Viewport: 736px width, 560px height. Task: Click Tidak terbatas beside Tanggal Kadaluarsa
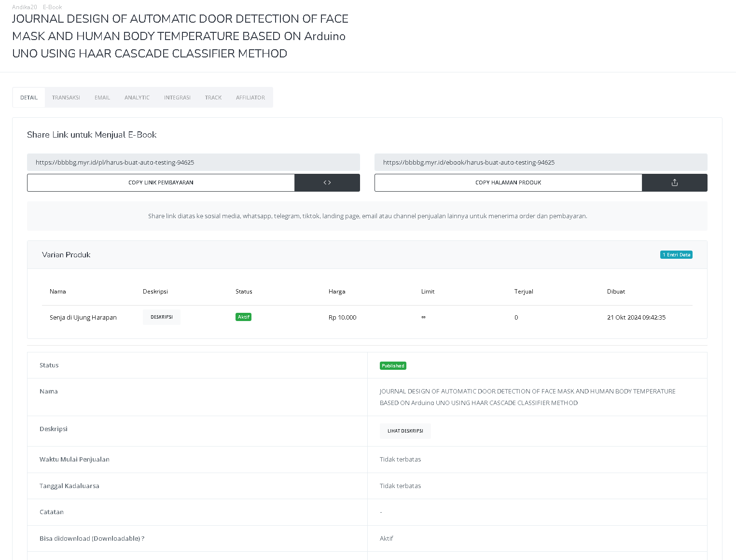click(400, 486)
